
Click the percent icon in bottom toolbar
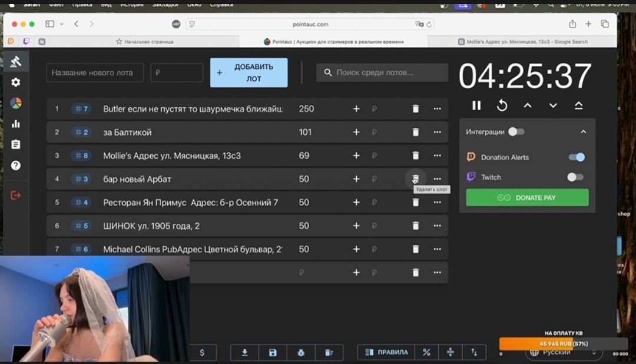pyautogui.click(x=426, y=352)
